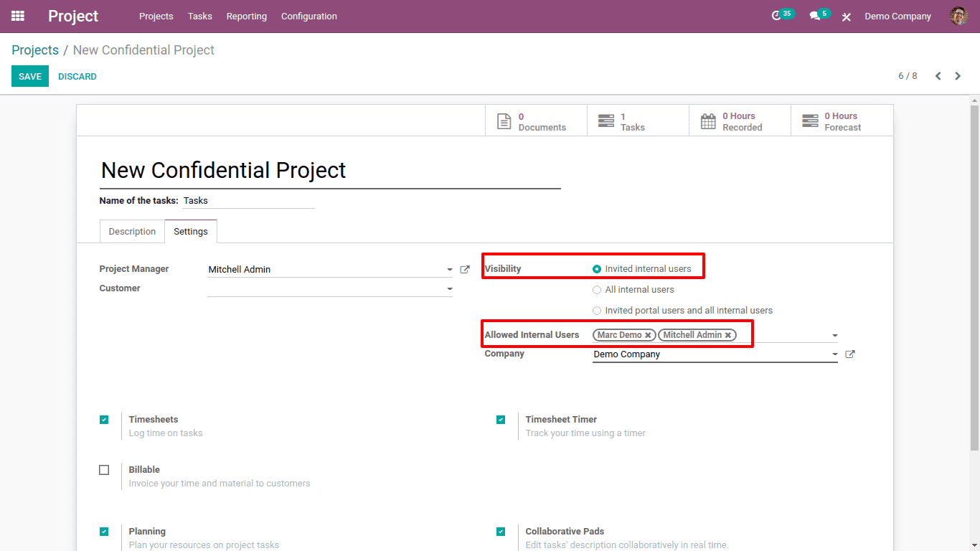Expand the Customer dropdown arrow
This screenshot has height=551, width=980.
450,289
